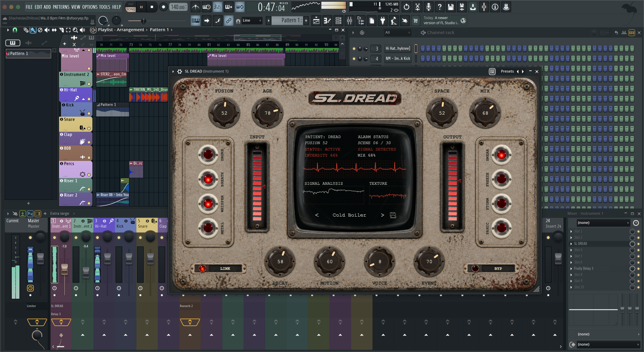
Task: Toggle loop recording icon
Action: 240,7
